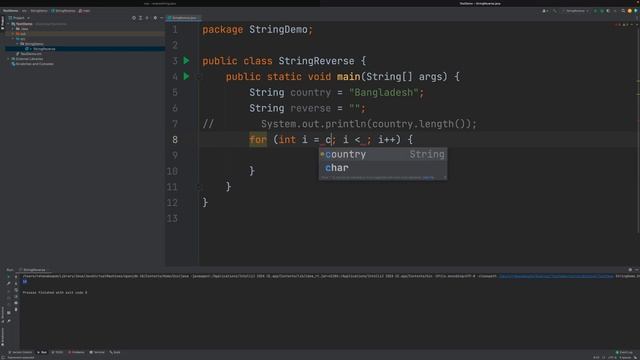
Task: Click the '10' output line in Run console
Action: 24,282
